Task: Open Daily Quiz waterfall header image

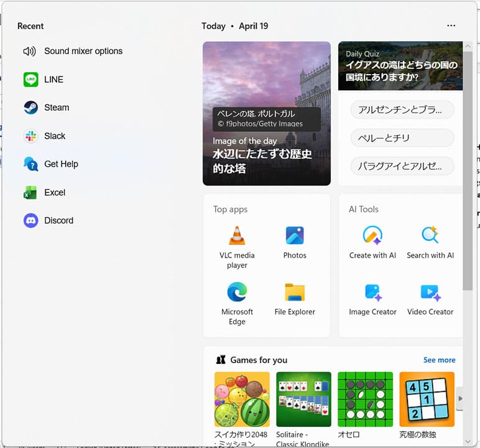Action: 400,66
